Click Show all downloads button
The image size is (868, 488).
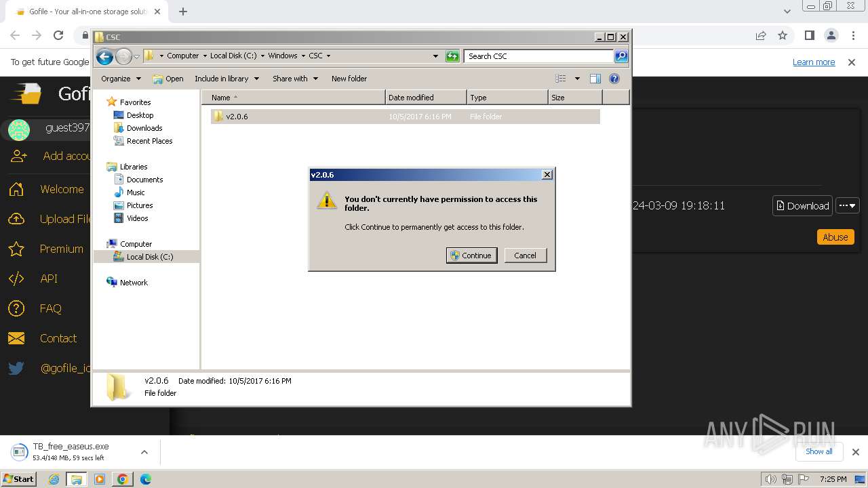[x=818, y=451]
